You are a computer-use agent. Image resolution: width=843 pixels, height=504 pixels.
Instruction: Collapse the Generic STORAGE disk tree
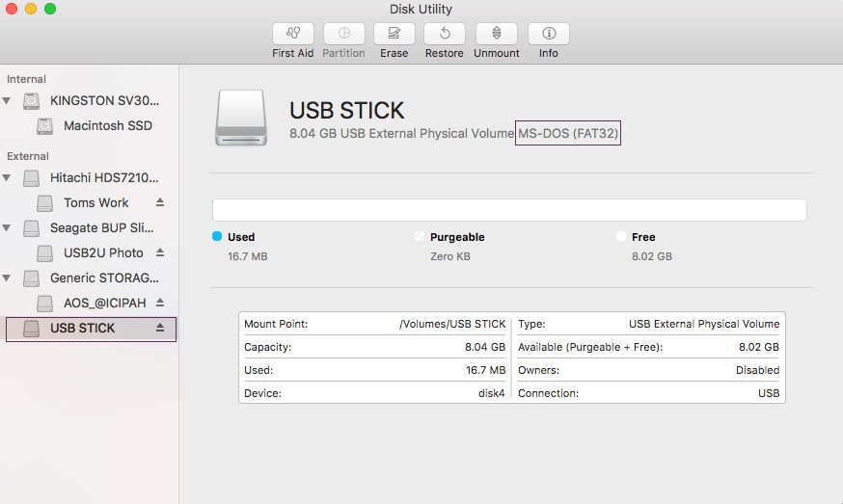7,278
